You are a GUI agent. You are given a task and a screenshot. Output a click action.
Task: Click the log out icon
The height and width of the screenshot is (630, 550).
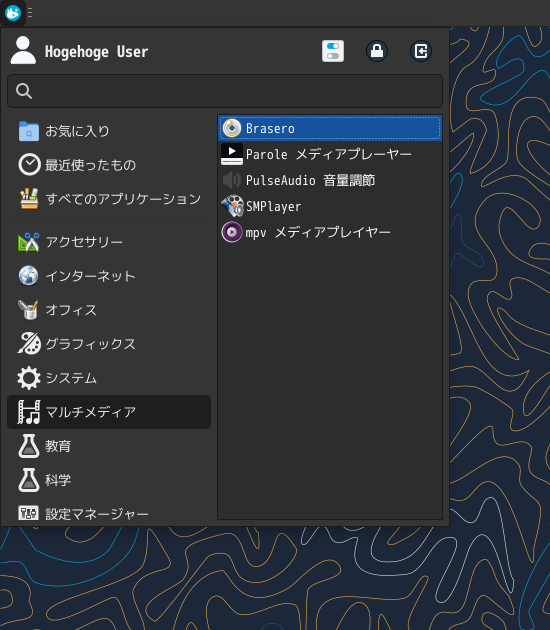[421, 51]
